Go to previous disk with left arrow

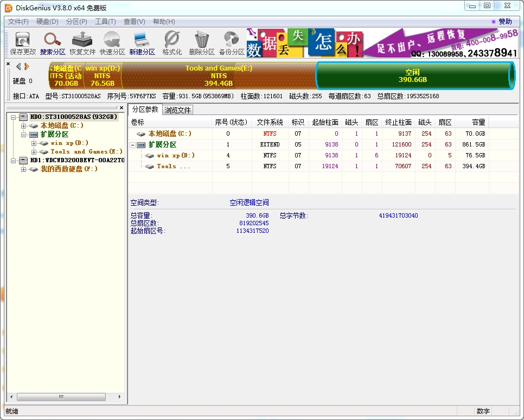(x=18, y=67)
